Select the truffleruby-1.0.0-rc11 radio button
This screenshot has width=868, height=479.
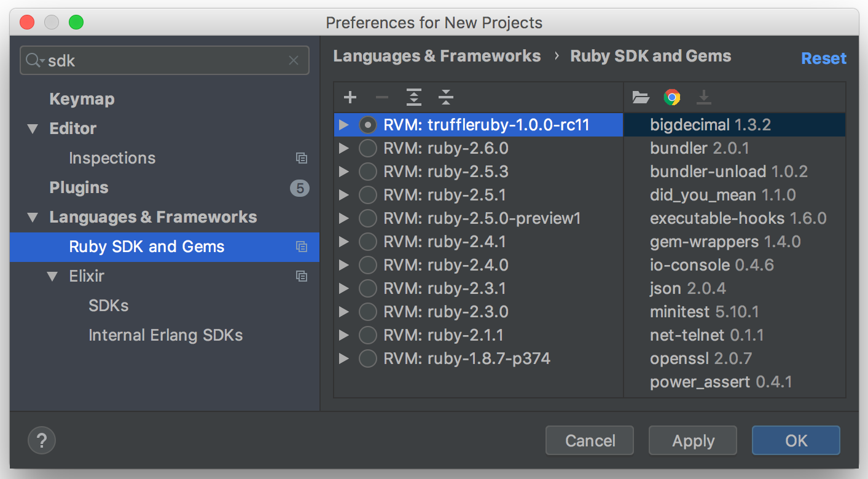click(x=367, y=125)
